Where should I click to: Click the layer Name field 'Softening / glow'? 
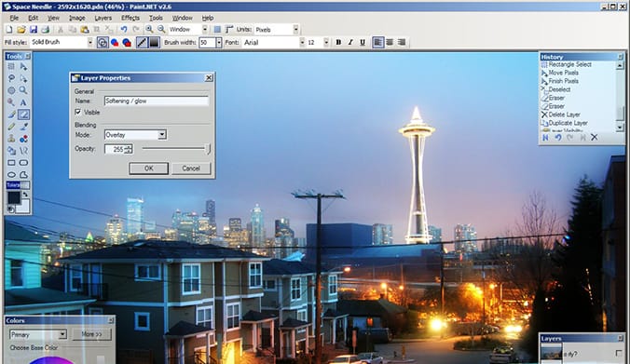pyautogui.click(x=157, y=101)
